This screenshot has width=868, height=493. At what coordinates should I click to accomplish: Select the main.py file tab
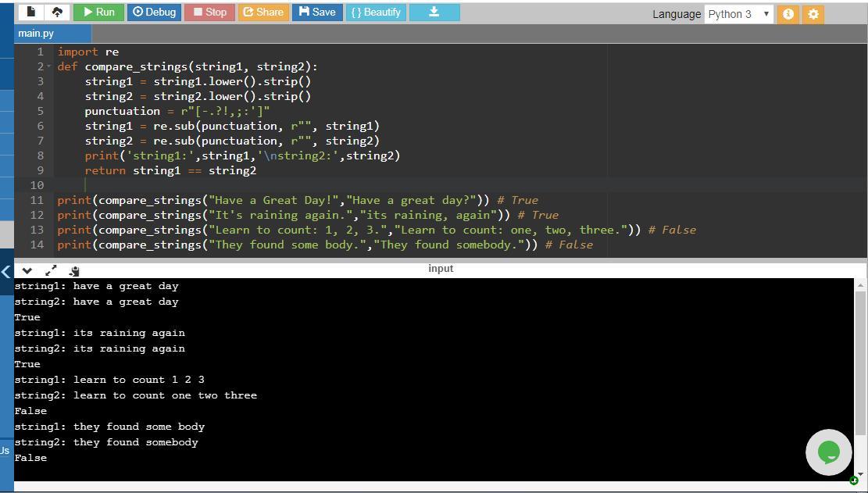(x=36, y=34)
